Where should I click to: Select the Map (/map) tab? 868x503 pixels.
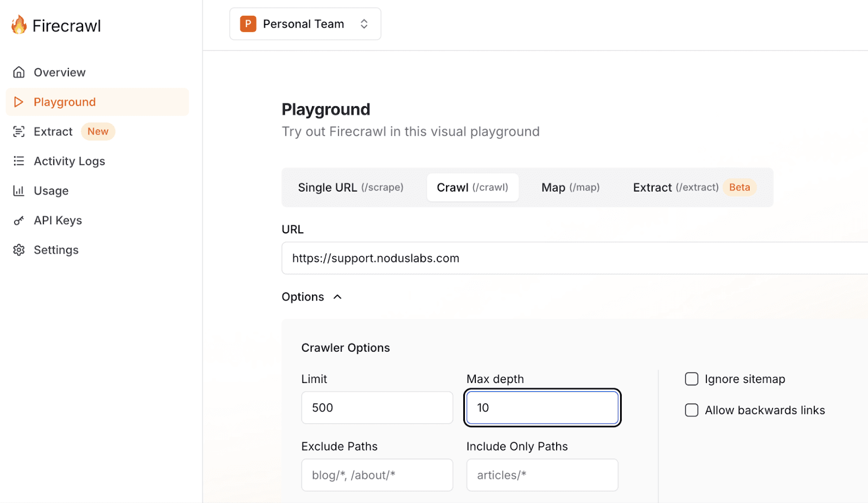tap(570, 187)
